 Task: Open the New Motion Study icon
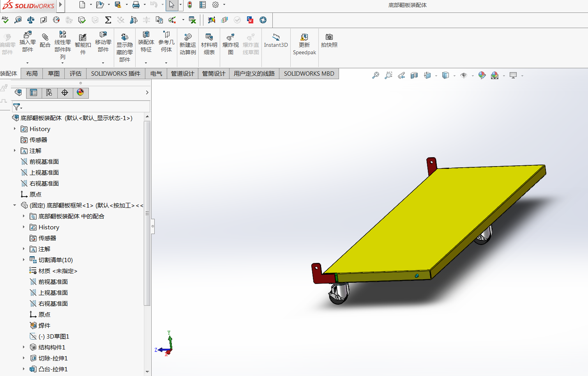[x=188, y=37]
